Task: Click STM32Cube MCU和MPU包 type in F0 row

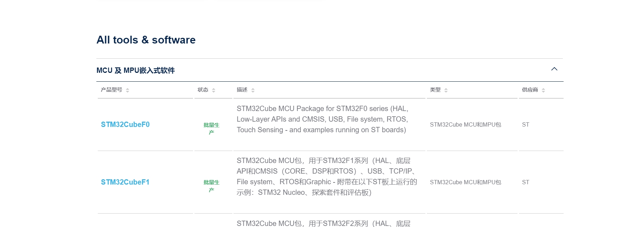Action: (x=465, y=124)
